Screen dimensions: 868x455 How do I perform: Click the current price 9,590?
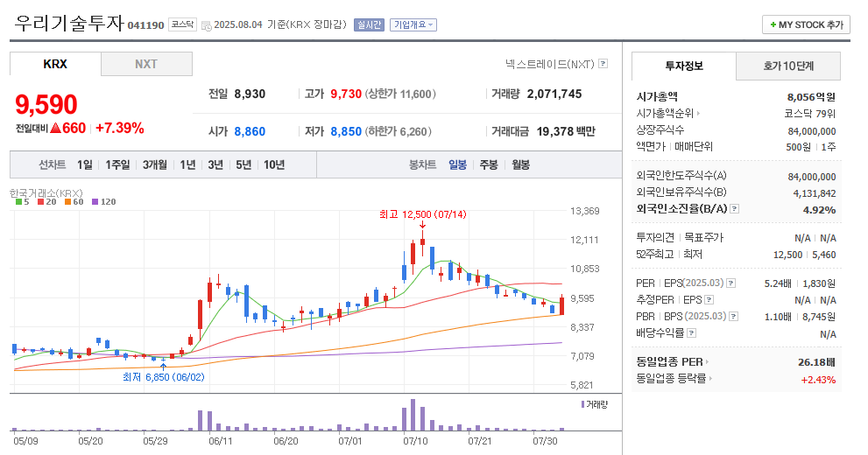click(46, 104)
